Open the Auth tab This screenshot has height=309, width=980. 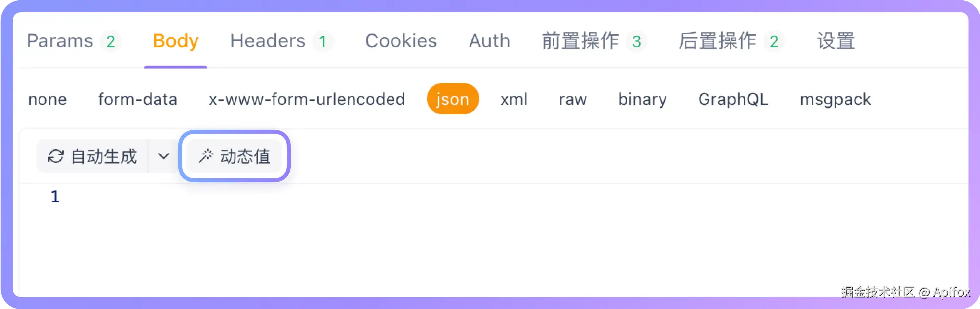click(489, 41)
